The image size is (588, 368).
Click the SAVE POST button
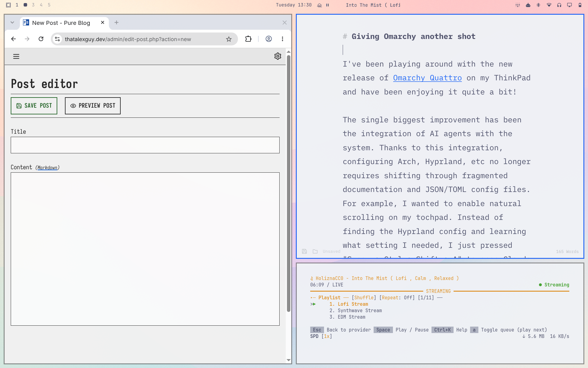tap(34, 106)
